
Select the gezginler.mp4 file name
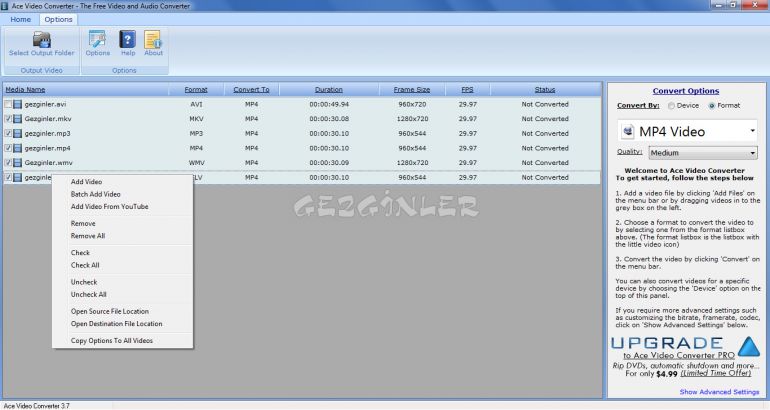tap(47, 148)
